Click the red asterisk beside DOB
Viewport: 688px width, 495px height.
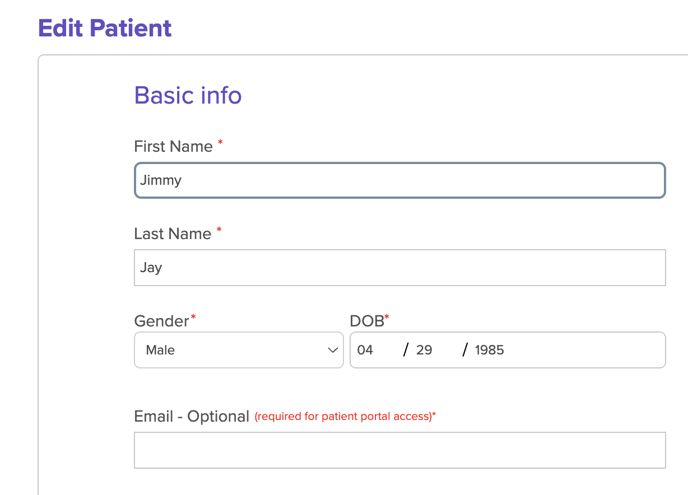tap(387, 318)
